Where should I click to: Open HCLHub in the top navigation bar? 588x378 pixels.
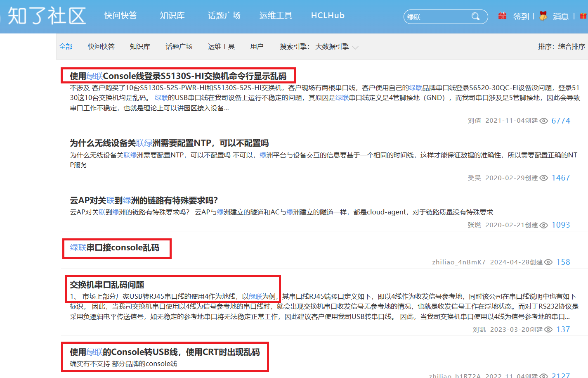pos(328,16)
